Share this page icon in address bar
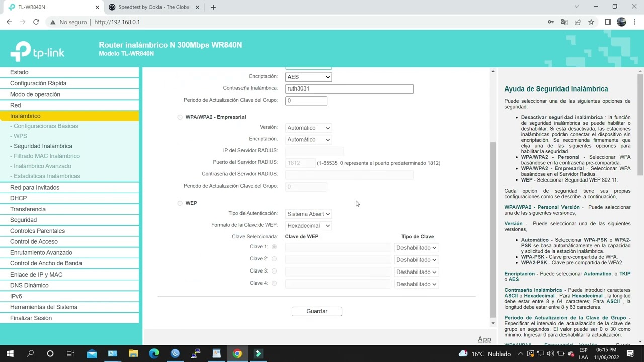644x362 pixels. pos(578,22)
